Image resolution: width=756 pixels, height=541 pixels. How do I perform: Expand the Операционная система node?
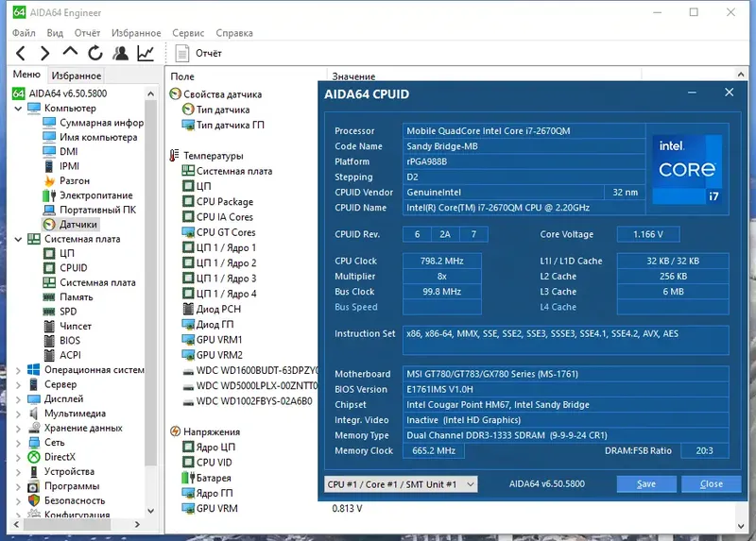[18, 370]
